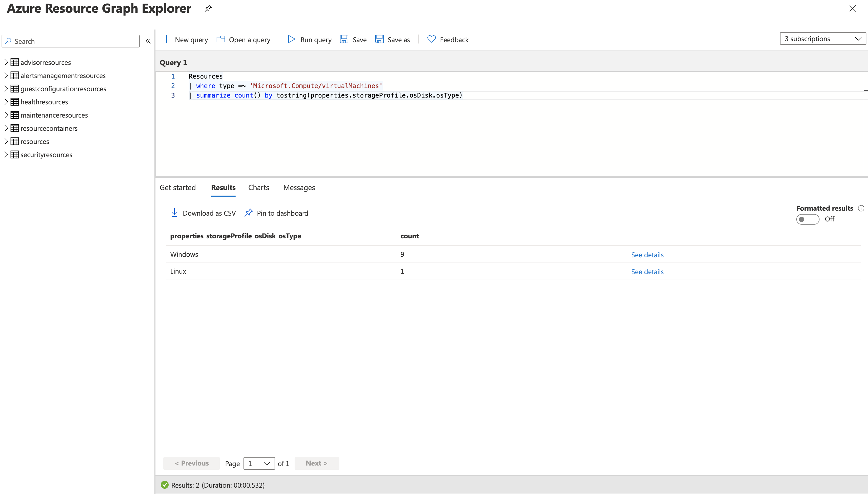The height and width of the screenshot is (494, 868).
Task: Select the Results tab
Action: coord(223,188)
